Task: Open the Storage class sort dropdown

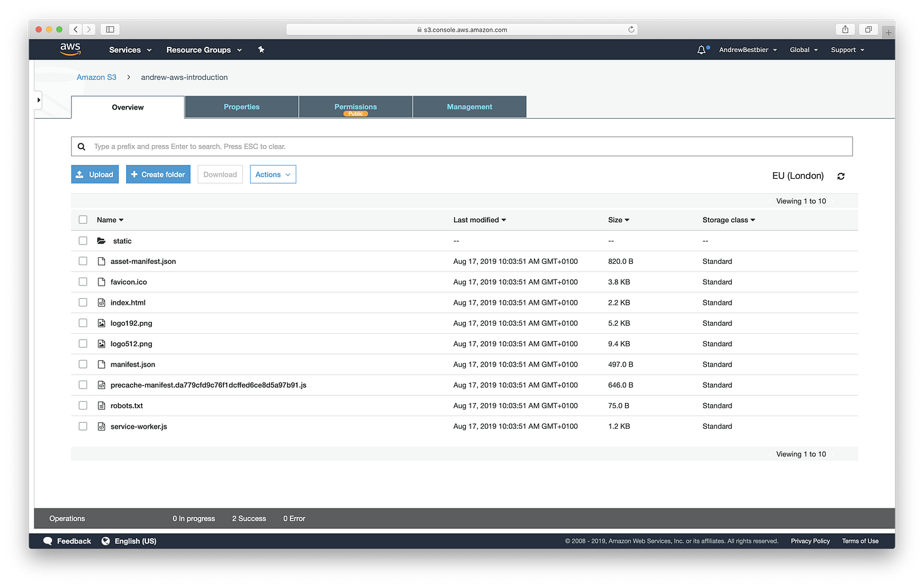Action: [728, 220]
